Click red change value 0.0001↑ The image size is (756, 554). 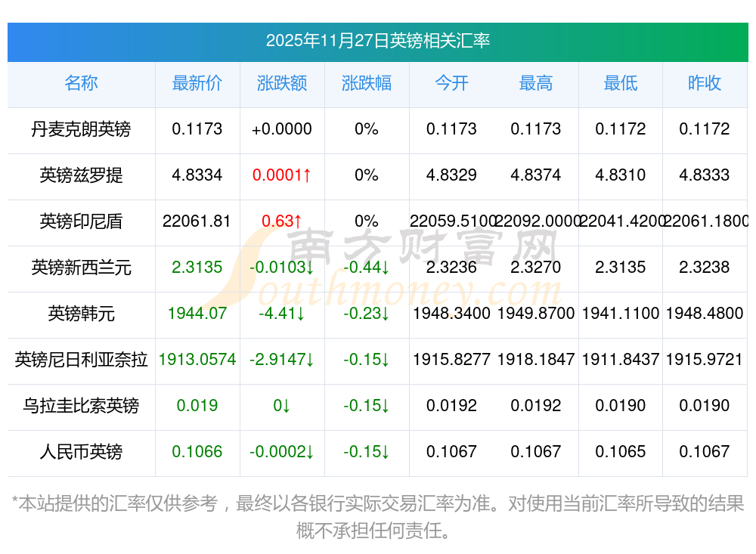282,175
